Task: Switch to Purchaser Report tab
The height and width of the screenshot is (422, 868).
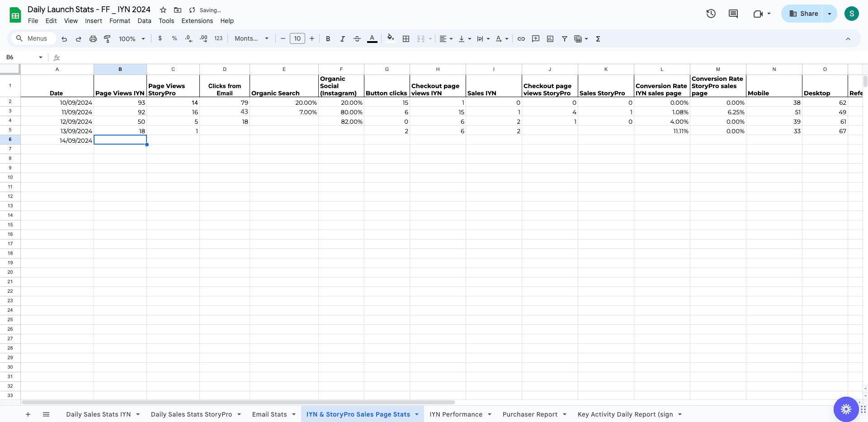Action: click(530, 414)
